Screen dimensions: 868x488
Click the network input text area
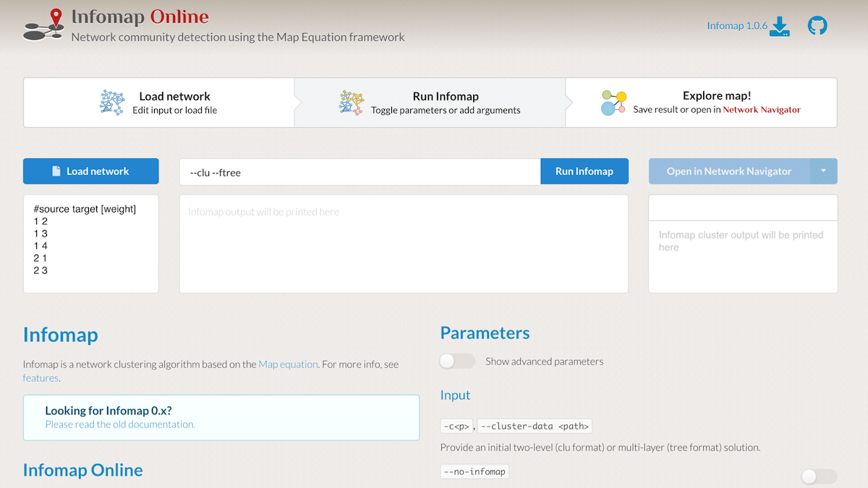pyautogui.click(x=91, y=244)
